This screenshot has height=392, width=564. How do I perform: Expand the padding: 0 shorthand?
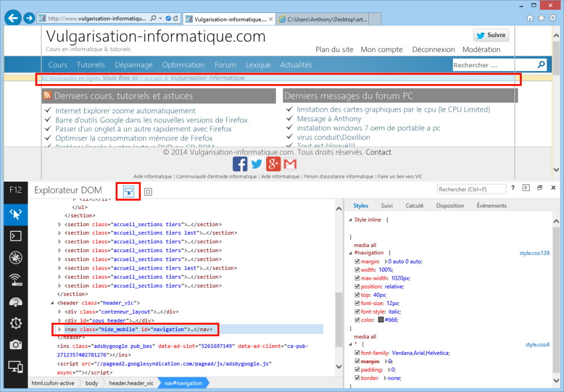[x=389, y=369]
